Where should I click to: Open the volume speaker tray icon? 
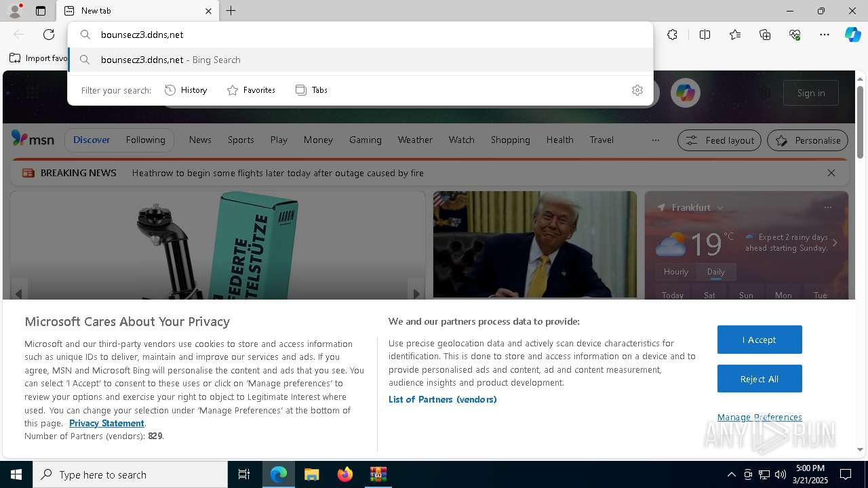point(781,474)
